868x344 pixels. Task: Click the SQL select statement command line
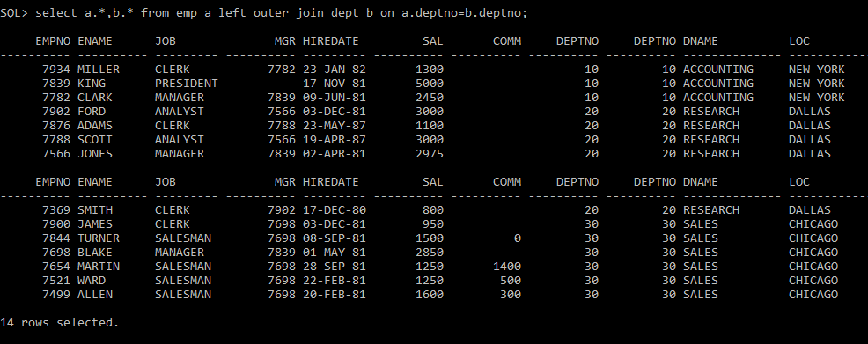point(264,12)
